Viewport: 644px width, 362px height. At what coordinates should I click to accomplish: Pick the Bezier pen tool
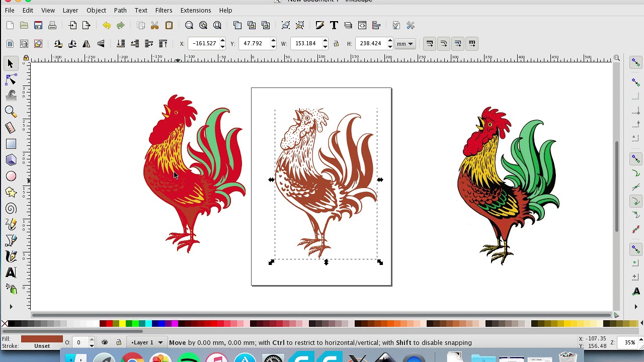tap(11, 241)
